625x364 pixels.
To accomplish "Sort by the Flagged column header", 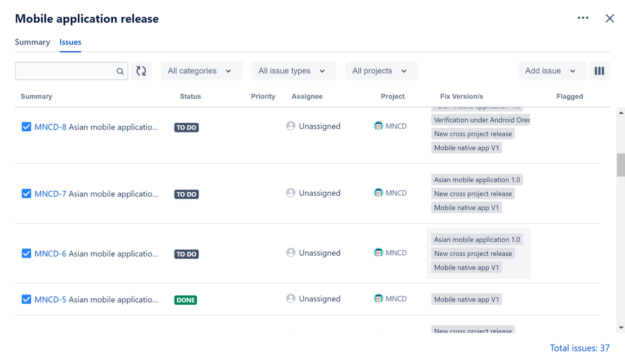I will point(569,96).
